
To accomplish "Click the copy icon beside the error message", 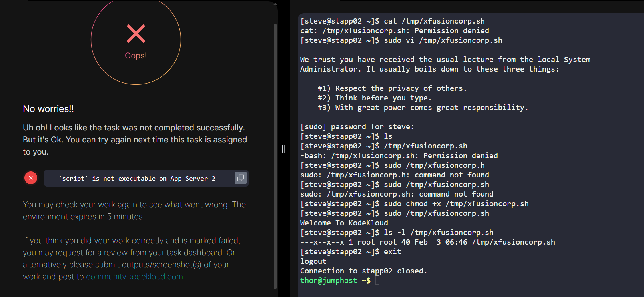I will (240, 178).
